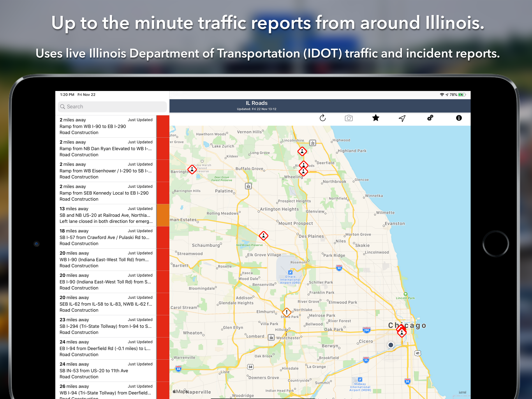532x399 pixels.
Task: Tap Lincoln Park green marker
Action: point(405,294)
